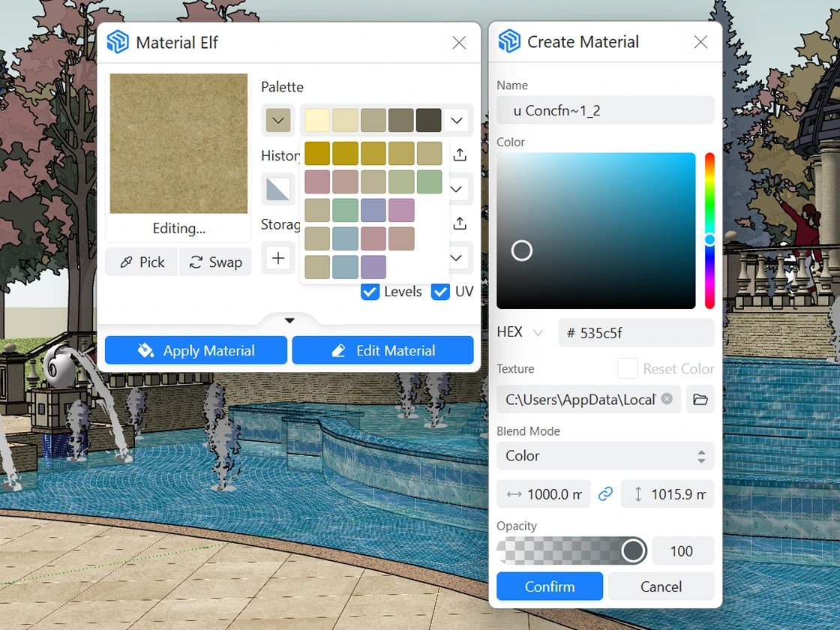Image resolution: width=840 pixels, height=630 pixels.
Task: Open the texture folder browse icon
Action: click(x=700, y=400)
